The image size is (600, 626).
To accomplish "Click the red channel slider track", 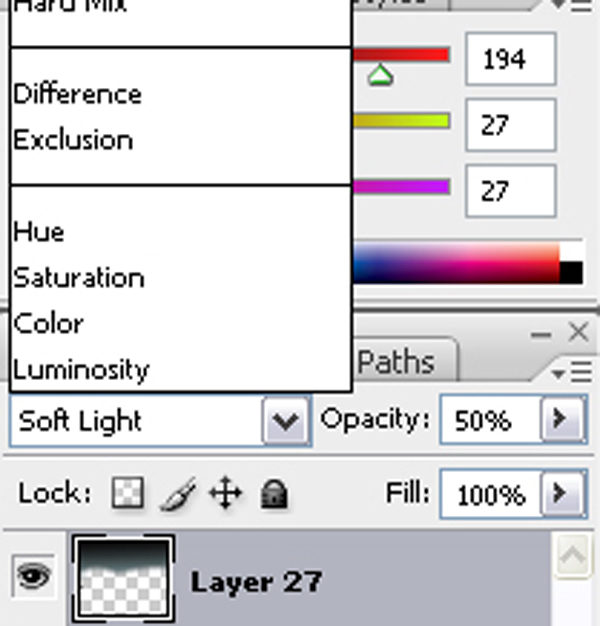I will [400, 56].
